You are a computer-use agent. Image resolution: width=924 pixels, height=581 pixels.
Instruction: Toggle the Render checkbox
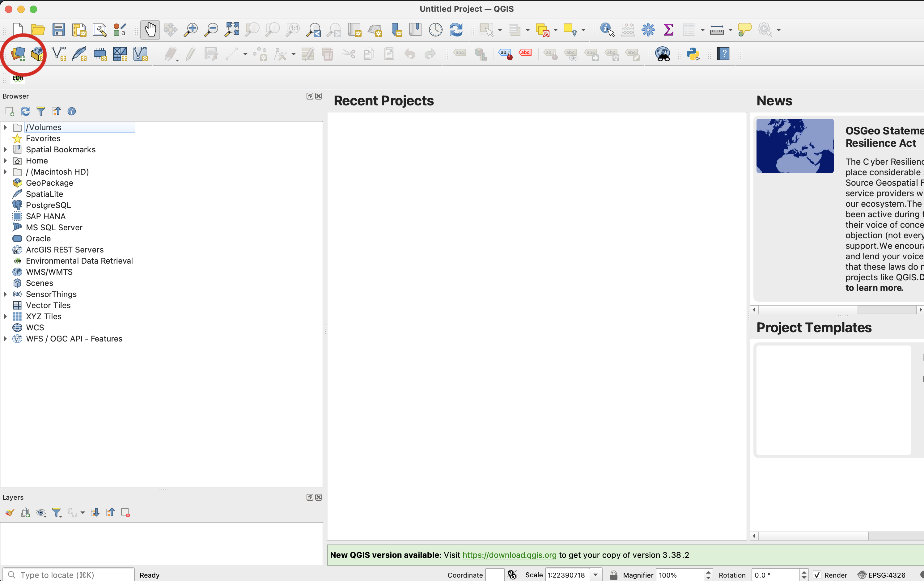coord(817,575)
